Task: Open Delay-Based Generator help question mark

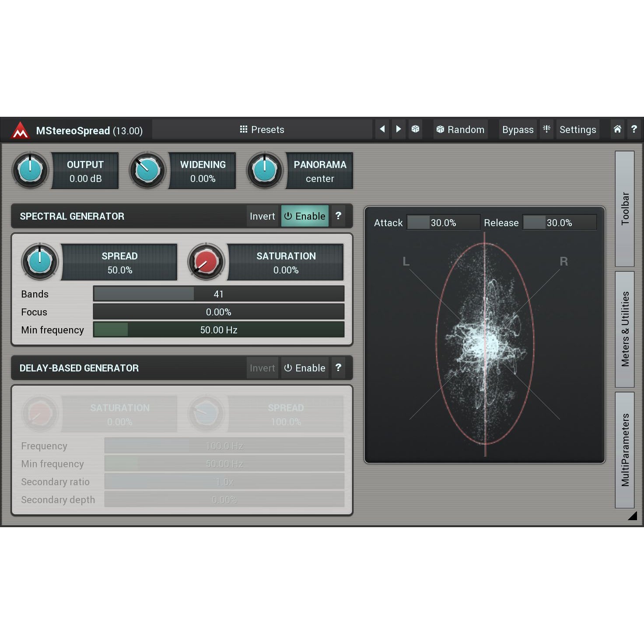Action: pos(338,367)
